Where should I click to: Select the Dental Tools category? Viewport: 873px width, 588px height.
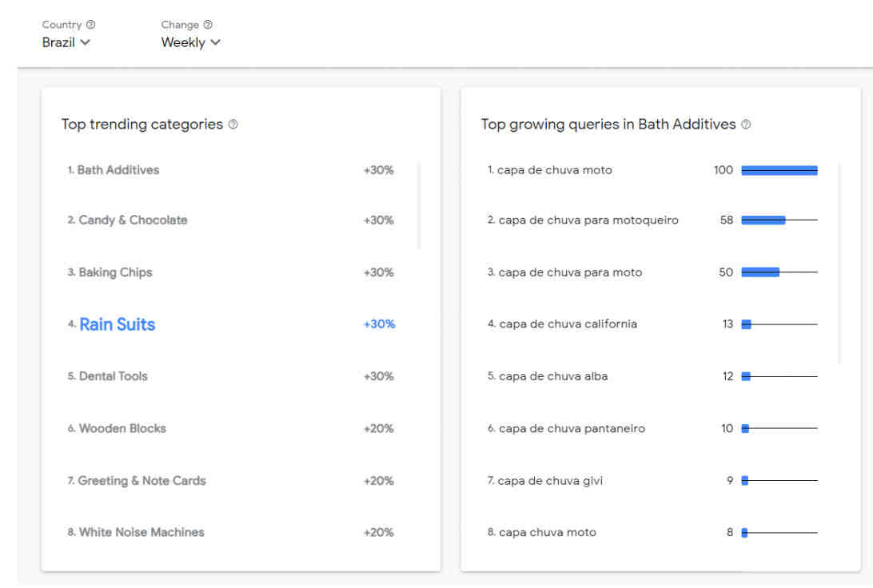230,376
